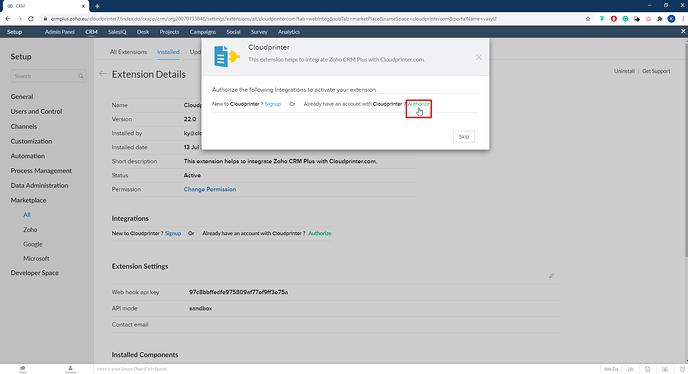Collapse Marketplace in the Setup sidebar
Screen dimensions: 688x374
(29, 200)
